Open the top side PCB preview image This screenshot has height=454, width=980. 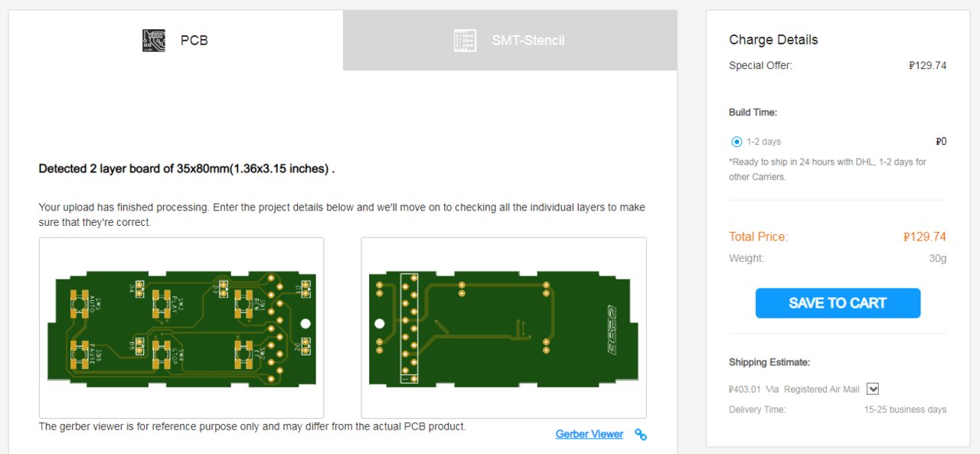pyautogui.click(x=181, y=328)
